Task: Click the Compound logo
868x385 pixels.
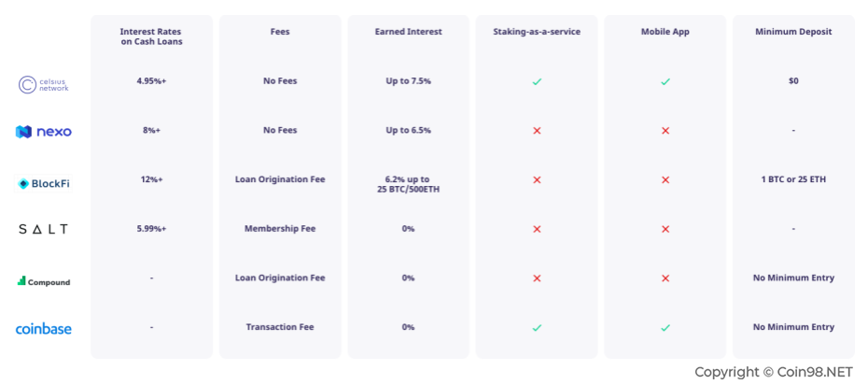Action: pos(44,281)
